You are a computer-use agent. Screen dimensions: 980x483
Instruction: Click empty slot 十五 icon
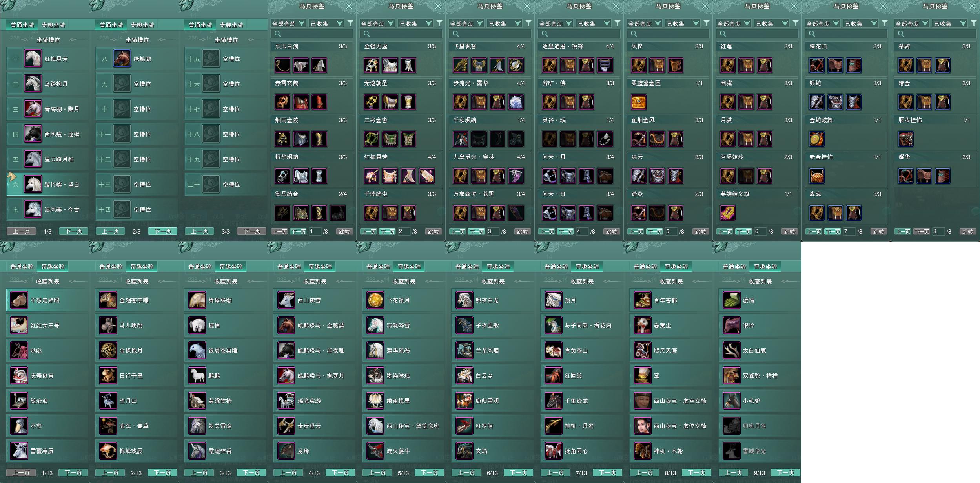(211, 59)
